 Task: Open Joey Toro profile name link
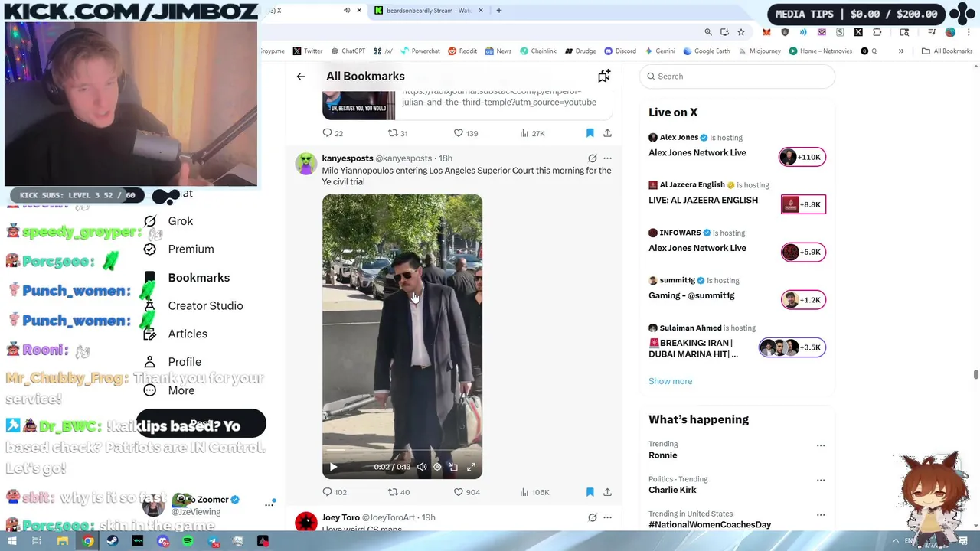coord(341,517)
